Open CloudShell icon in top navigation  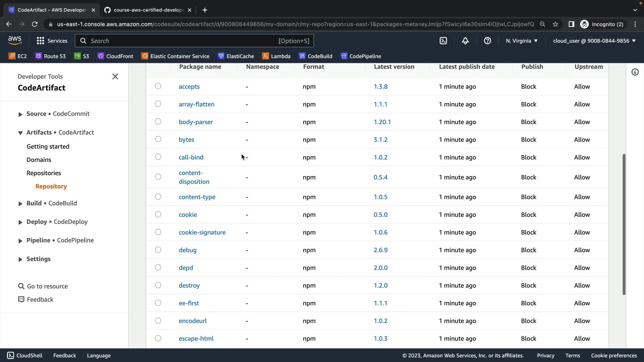click(x=443, y=41)
